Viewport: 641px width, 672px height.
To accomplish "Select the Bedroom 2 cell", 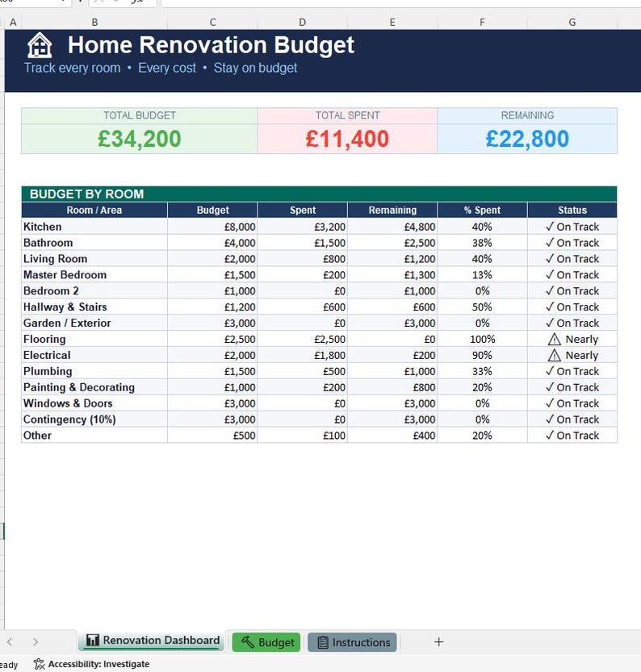I will click(94, 290).
